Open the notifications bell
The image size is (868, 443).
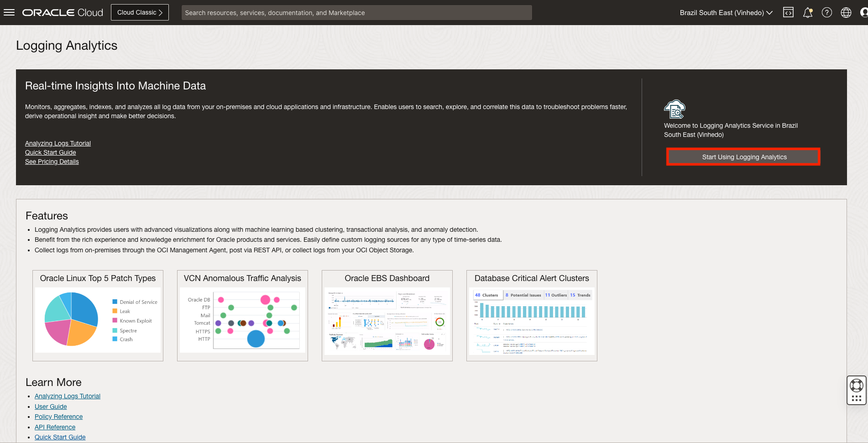point(807,12)
